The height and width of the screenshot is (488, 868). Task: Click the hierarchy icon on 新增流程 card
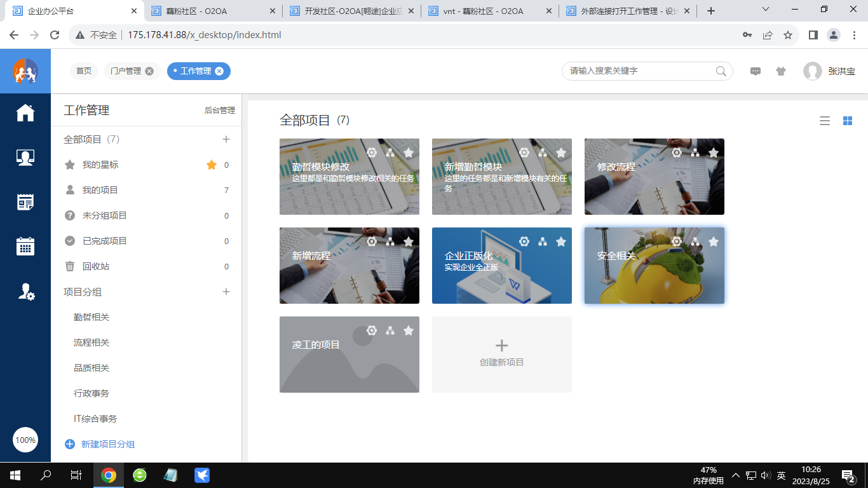[x=390, y=241]
